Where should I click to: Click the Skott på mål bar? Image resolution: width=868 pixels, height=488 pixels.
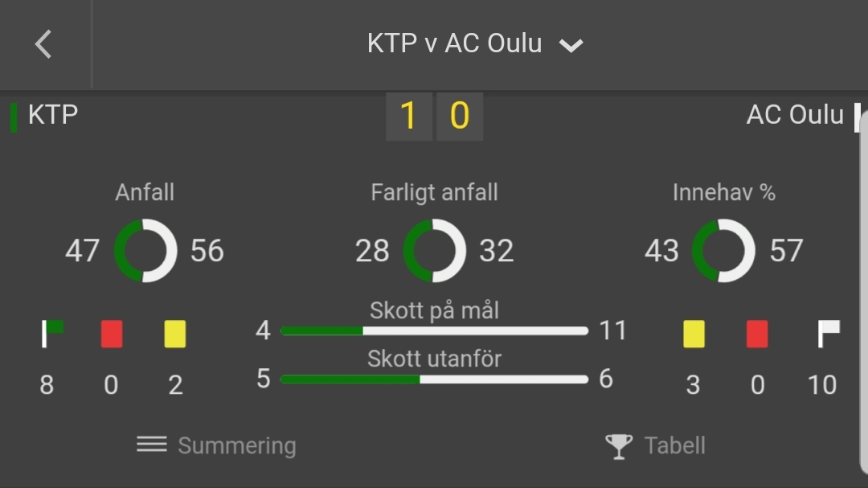coord(434,330)
